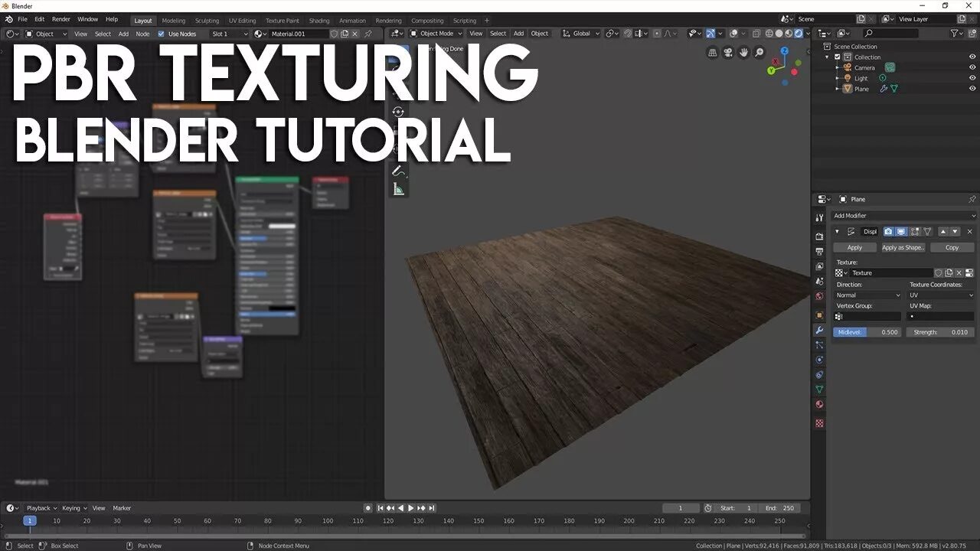Open the Direction dropdown showing Normal
This screenshot has height=551, width=980.
[867, 295]
